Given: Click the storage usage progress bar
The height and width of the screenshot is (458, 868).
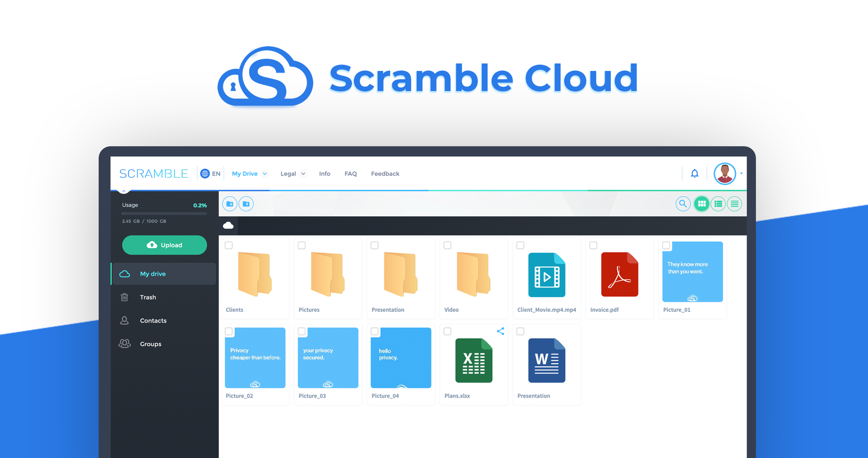Looking at the screenshot, I should (164, 214).
